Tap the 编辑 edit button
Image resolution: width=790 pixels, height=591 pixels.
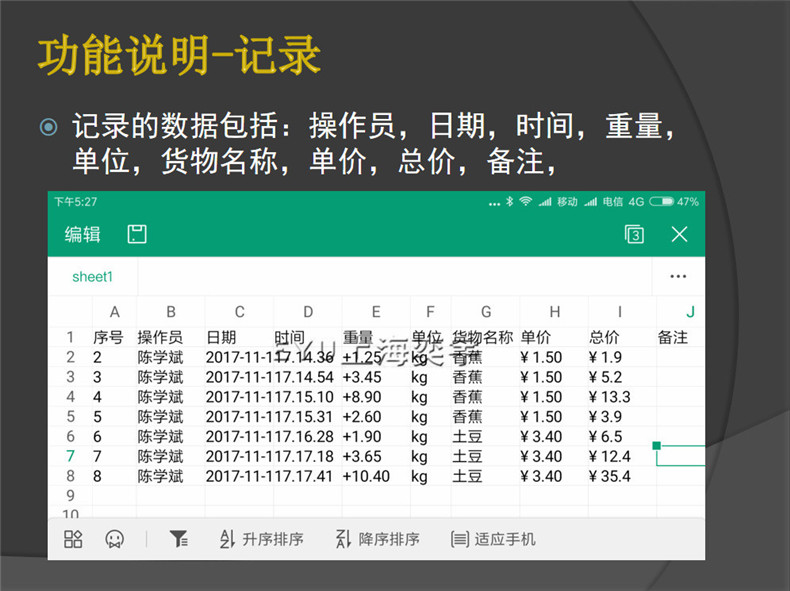(83, 234)
